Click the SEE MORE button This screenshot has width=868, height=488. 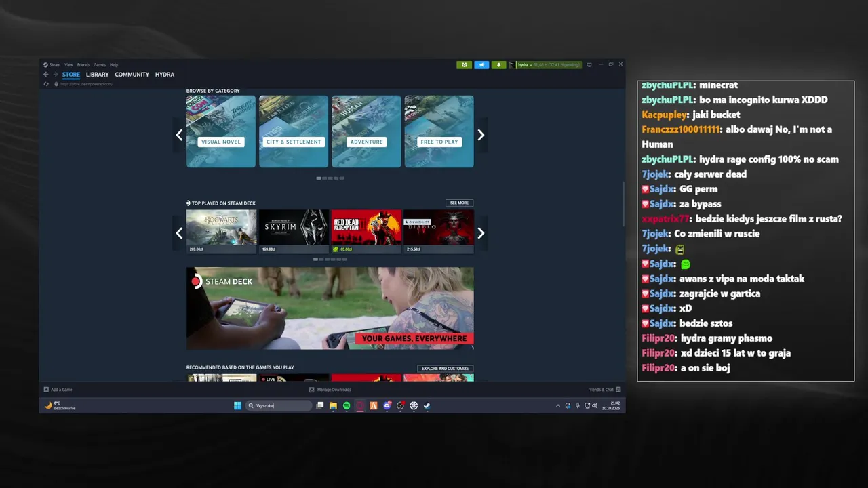tap(459, 203)
